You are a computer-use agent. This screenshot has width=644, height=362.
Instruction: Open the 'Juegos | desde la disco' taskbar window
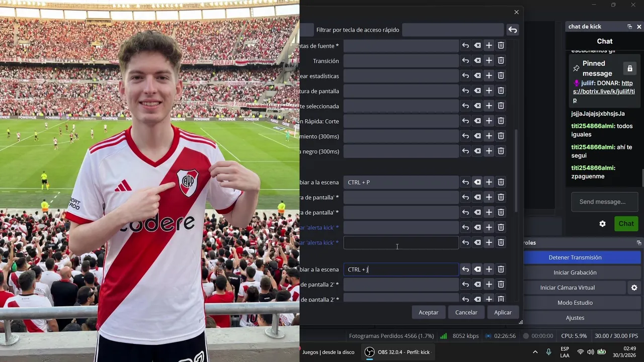coord(329,352)
